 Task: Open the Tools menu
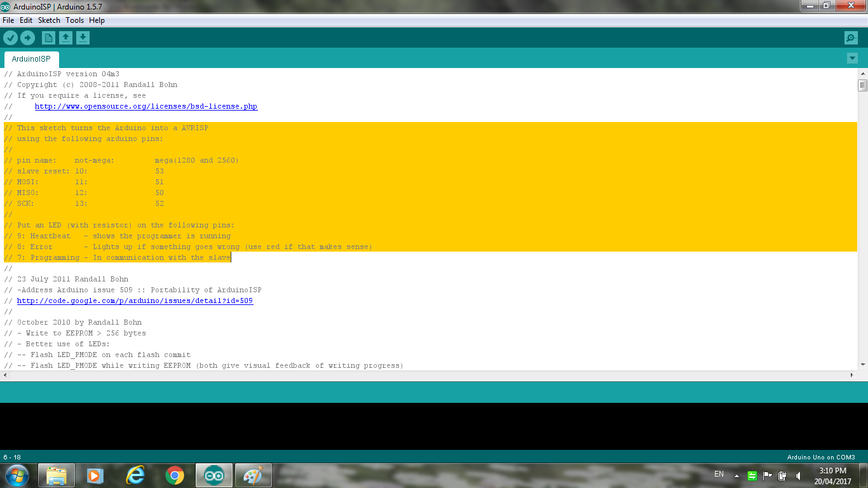click(74, 20)
